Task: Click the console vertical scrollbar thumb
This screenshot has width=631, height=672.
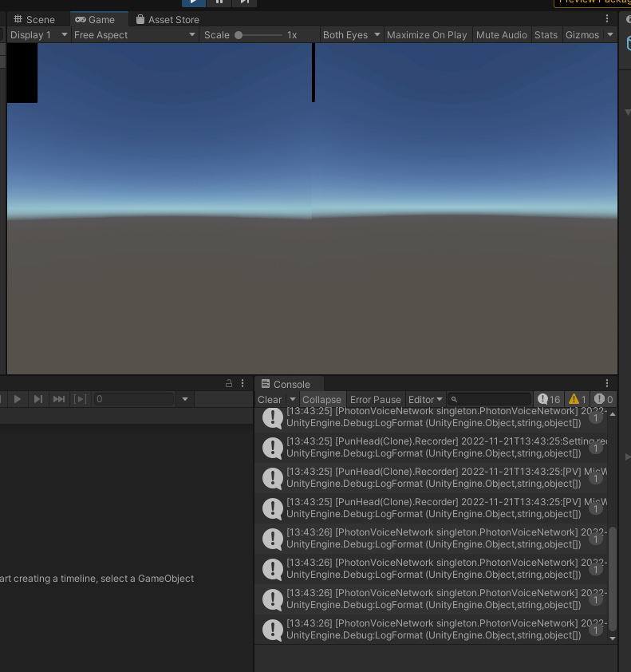Action: [x=613, y=579]
